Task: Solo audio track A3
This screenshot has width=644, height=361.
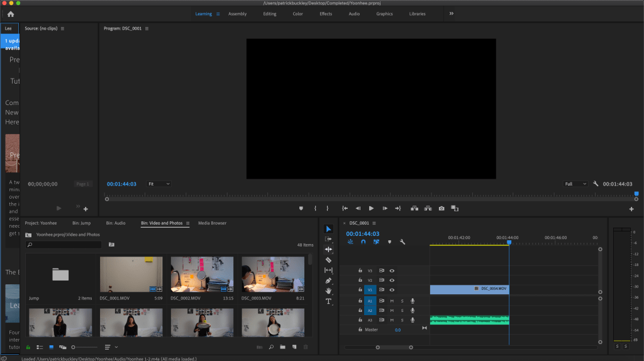Action: click(402, 320)
